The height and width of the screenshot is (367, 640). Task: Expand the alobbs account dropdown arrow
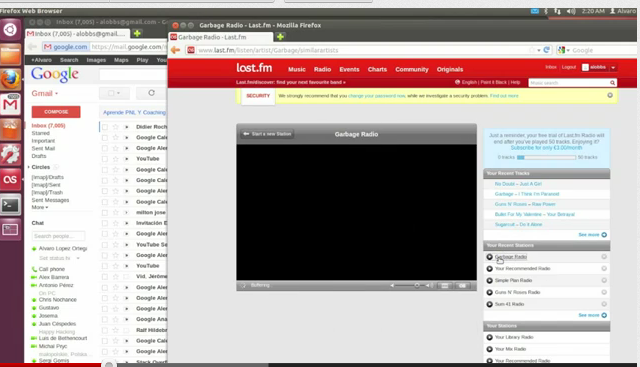613,68
